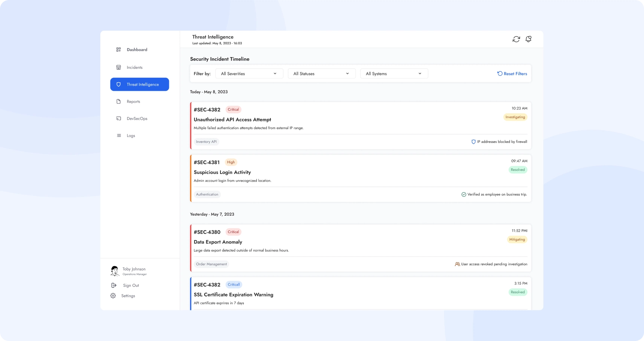
Task: Click the Settings gear icon
Action: click(x=113, y=296)
